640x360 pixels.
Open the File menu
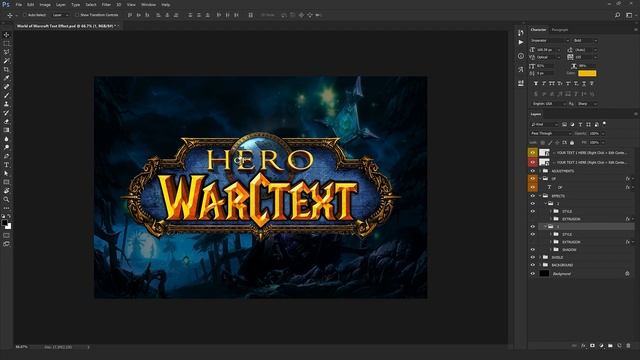coord(19,4)
